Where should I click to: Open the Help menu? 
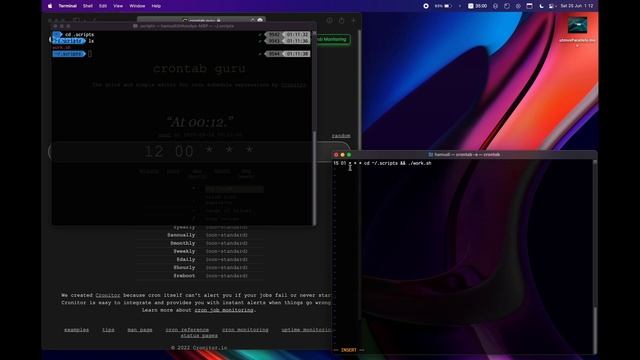(156, 6)
